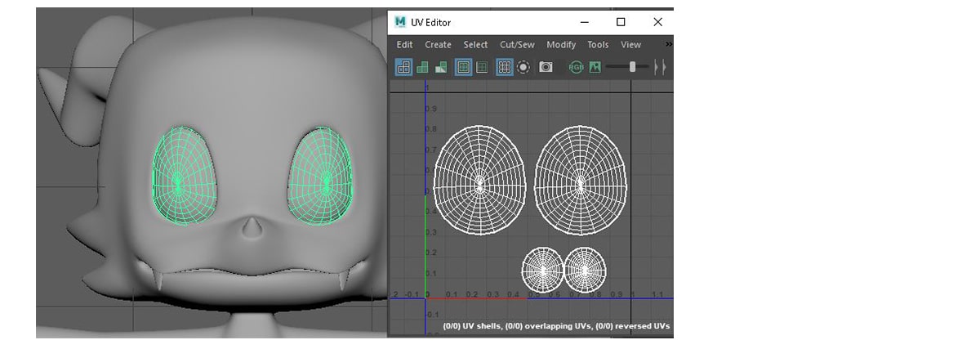Toggle the UV grid display icon

coord(505,68)
